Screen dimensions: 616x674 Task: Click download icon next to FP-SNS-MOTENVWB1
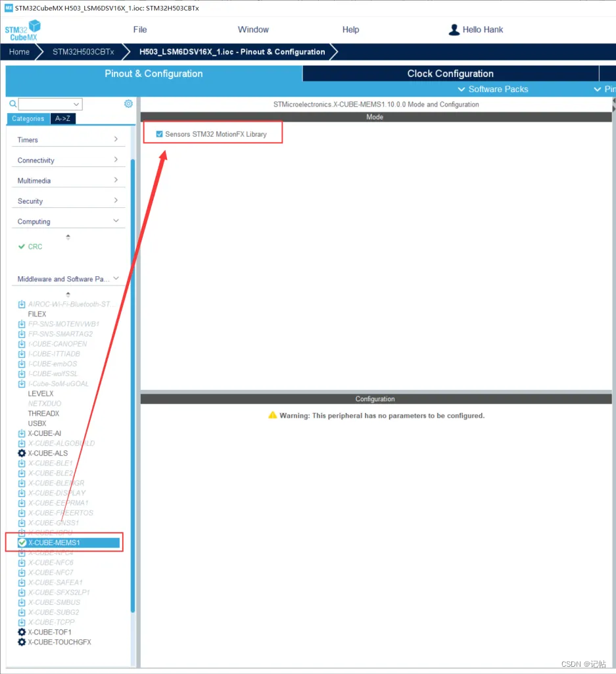click(22, 324)
